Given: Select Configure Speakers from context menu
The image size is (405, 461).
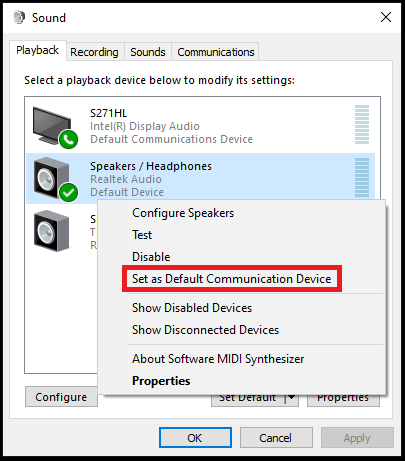Looking at the screenshot, I should click(183, 213).
